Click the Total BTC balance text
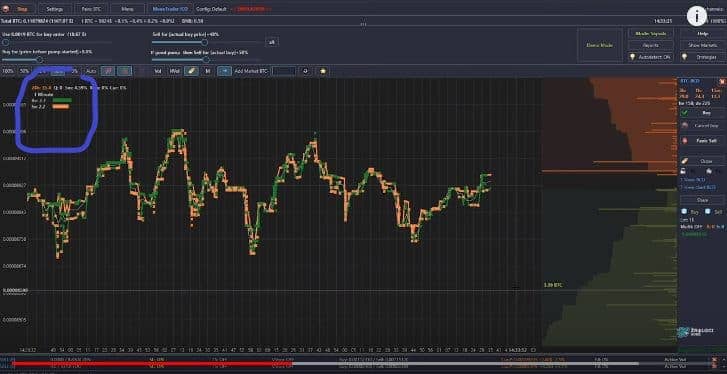Screen dimensions: 727x374 point(37,21)
